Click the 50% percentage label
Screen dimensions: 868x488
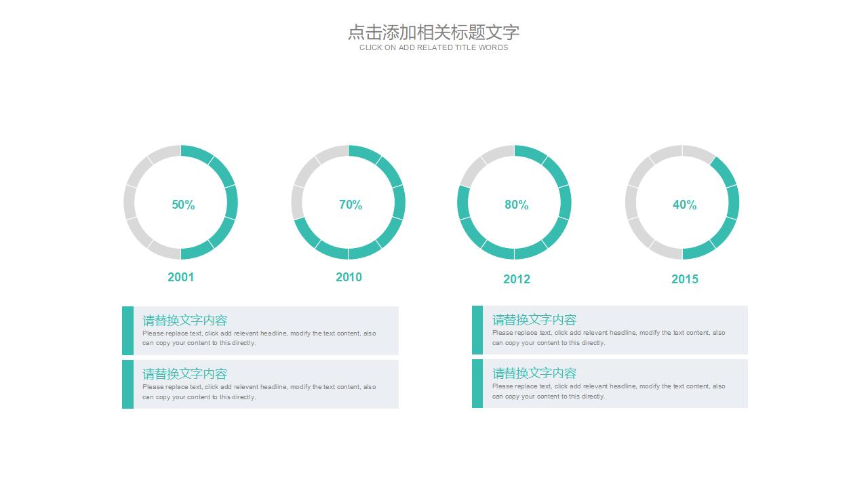coord(183,205)
